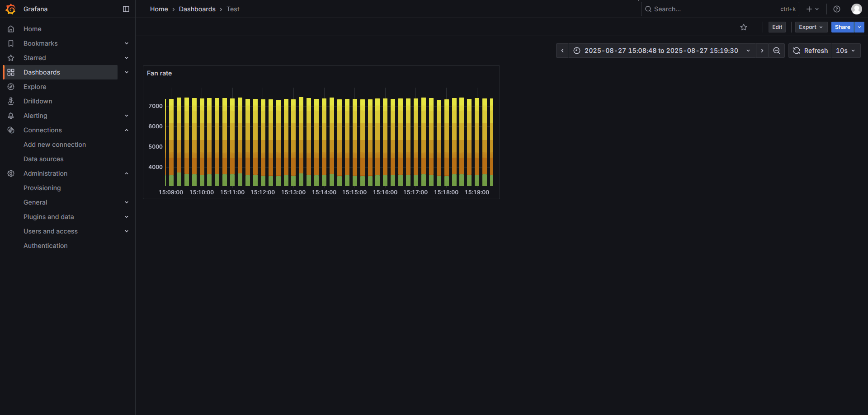
Task: Open the help menu icon
Action: pos(837,9)
